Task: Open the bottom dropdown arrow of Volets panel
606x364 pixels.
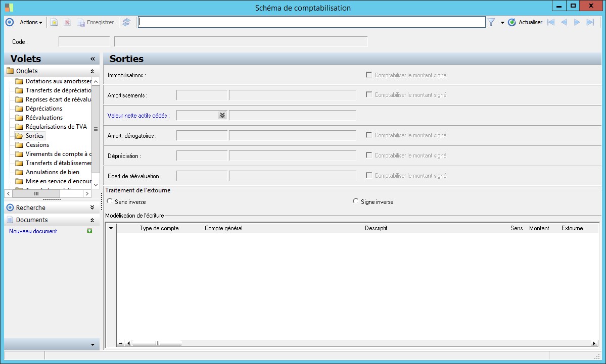Action: point(92,344)
